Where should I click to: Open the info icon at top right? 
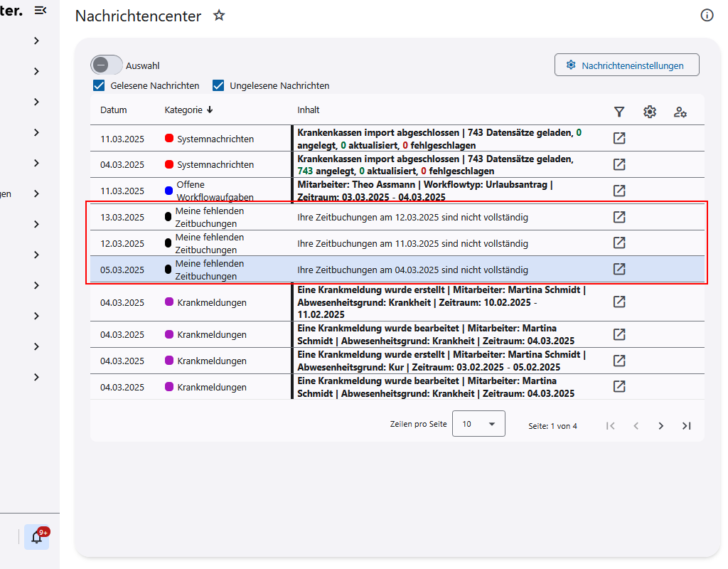click(707, 15)
